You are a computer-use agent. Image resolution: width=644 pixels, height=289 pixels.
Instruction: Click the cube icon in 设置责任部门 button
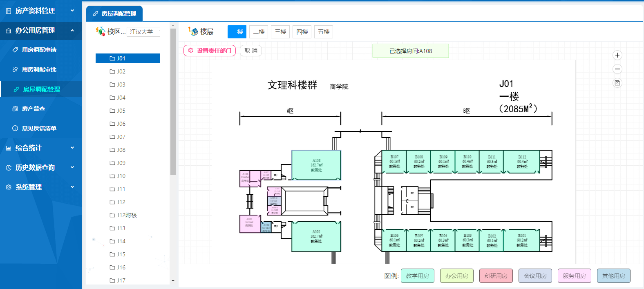click(191, 51)
